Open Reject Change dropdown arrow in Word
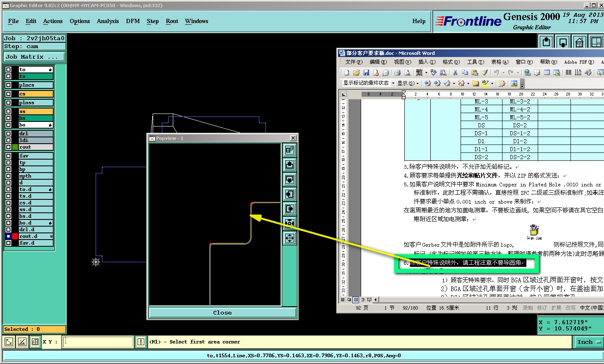The image size is (604, 364). pos(468,83)
